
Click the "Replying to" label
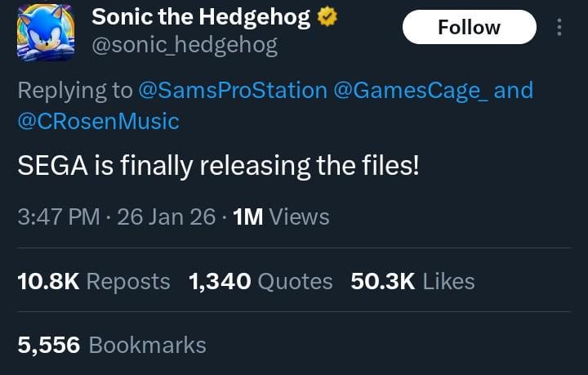point(75,90)
